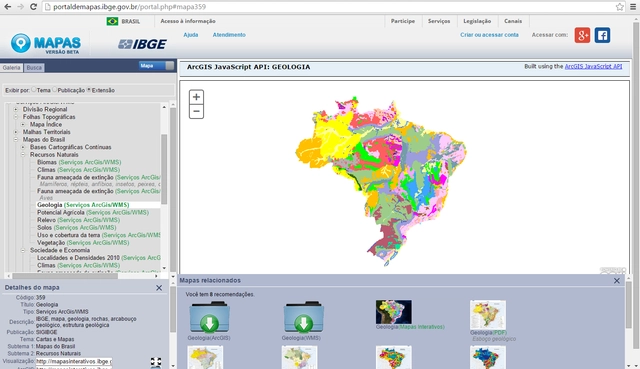Click Acesso à informação link
This screenshot has width=640, height=369.
[188, 21]
